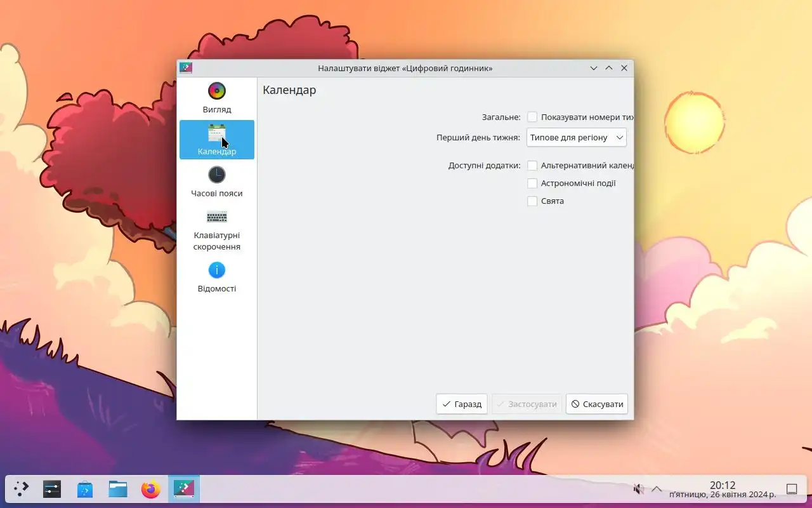Viewport: 812px width, 508px height.
Task: Launch Firefox from the taskbar
Action: 151,489
